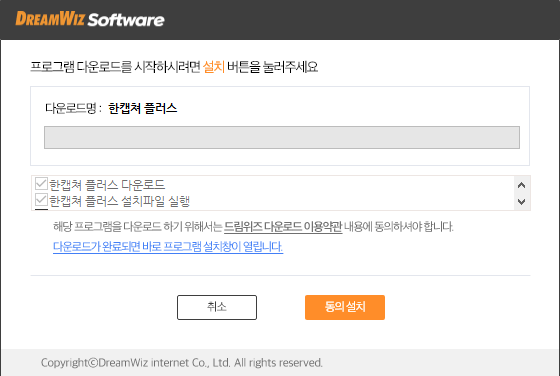Click the 한캡쳐 플러스 download name text

point(142,108)
